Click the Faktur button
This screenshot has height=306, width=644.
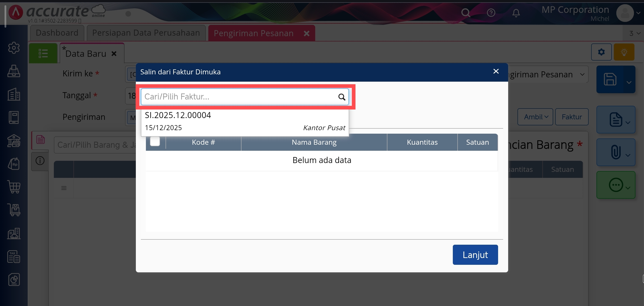click(572, 117)
